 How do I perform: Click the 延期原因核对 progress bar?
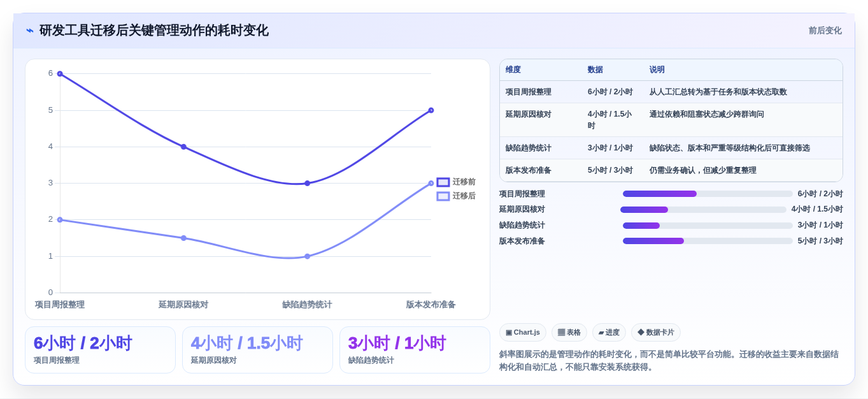tap(703, 210)
